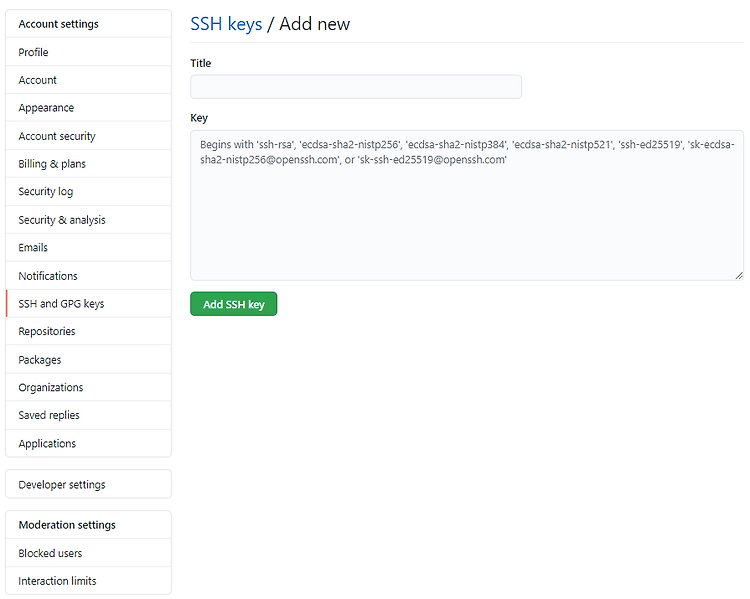Image resolution: width=750 pixels, height=599 pixels.
Task: Go to Interaction limits
Action: [x=88, y=581]
